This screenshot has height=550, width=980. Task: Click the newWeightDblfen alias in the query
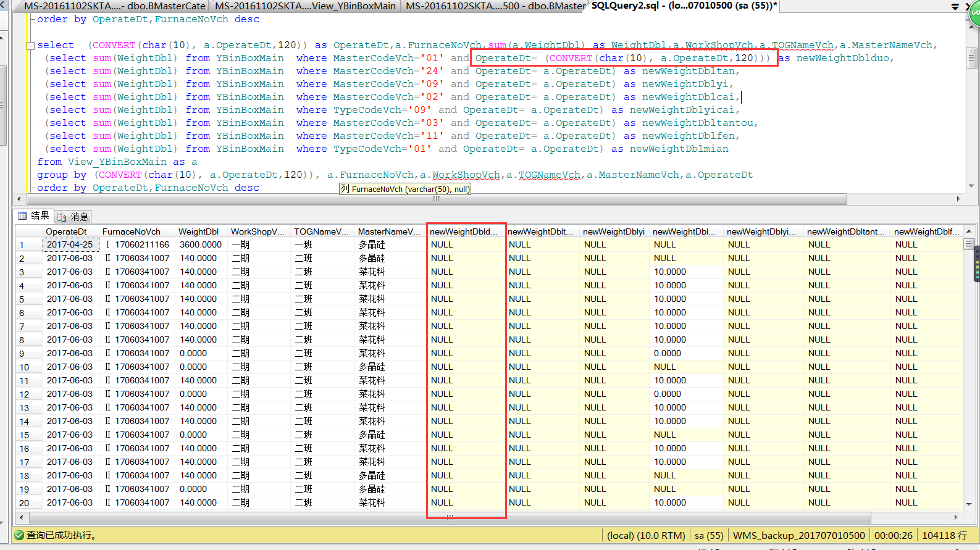tap(688, 136)
